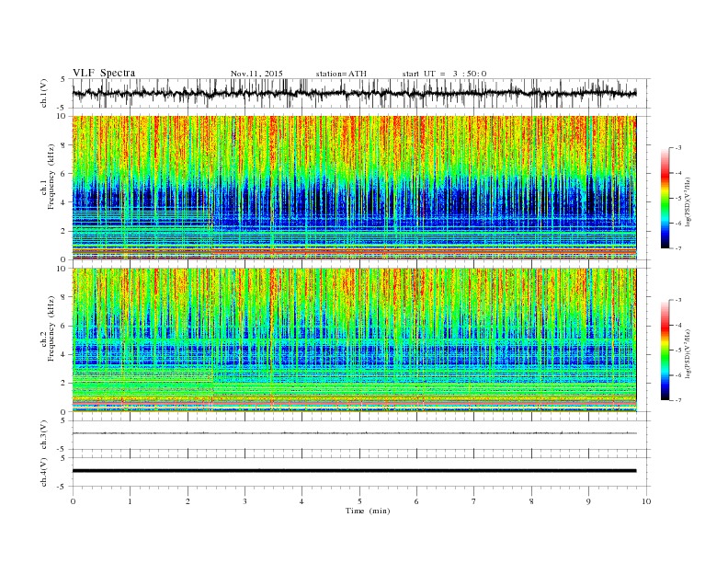Click the thin ch.3 voltage trace

click(x=354, y=433)
